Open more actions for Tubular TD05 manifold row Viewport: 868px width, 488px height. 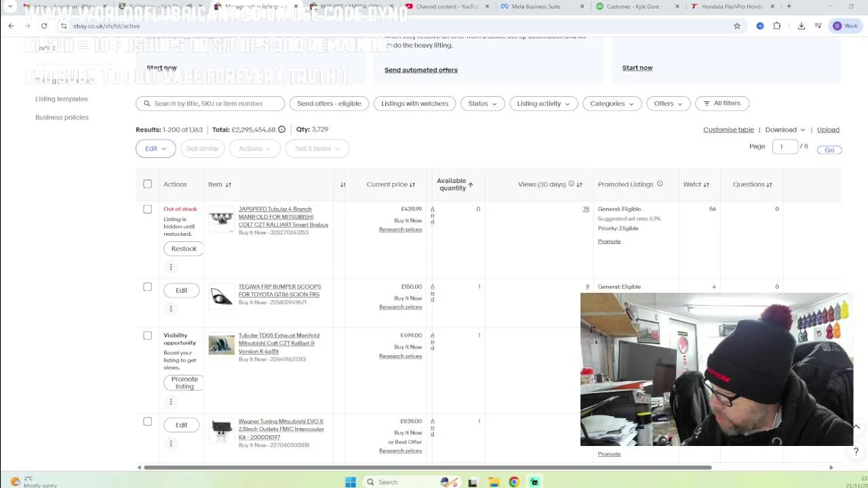pyautogui.click(x=171, y=401)
